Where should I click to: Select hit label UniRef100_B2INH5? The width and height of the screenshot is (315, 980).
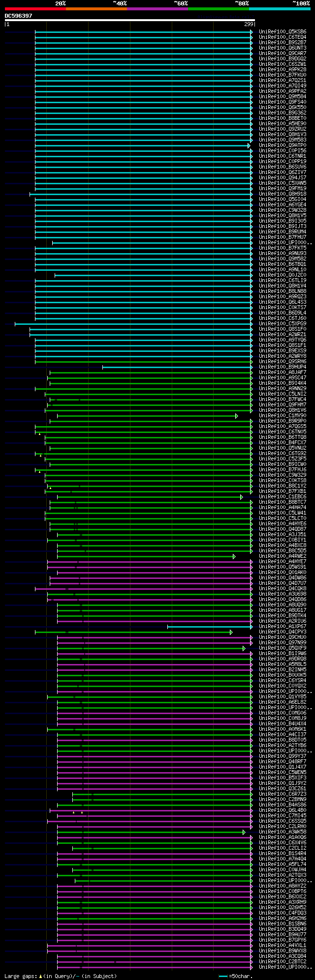coord(283,670)
